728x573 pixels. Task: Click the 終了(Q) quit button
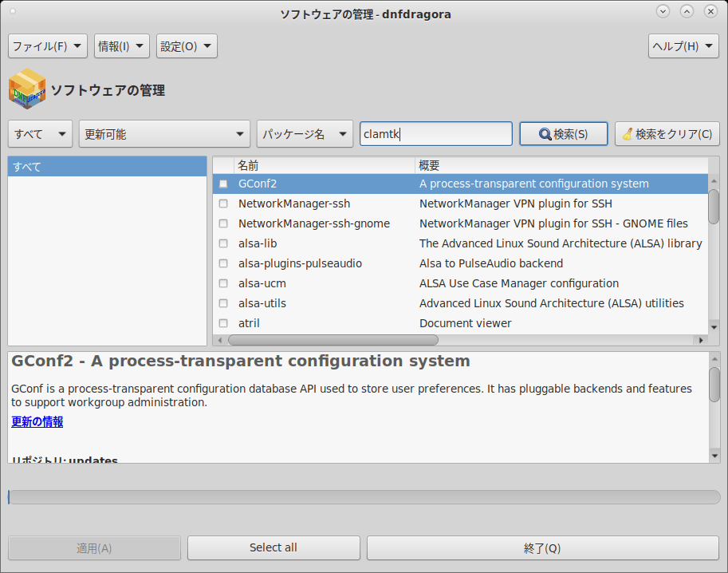pos(543,548)
